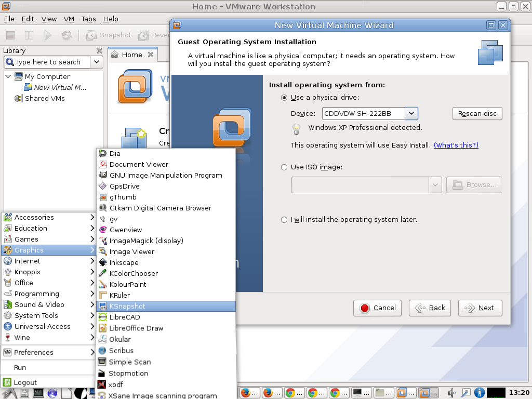Click the VMware suspend toolbar icon

[29, 35]
